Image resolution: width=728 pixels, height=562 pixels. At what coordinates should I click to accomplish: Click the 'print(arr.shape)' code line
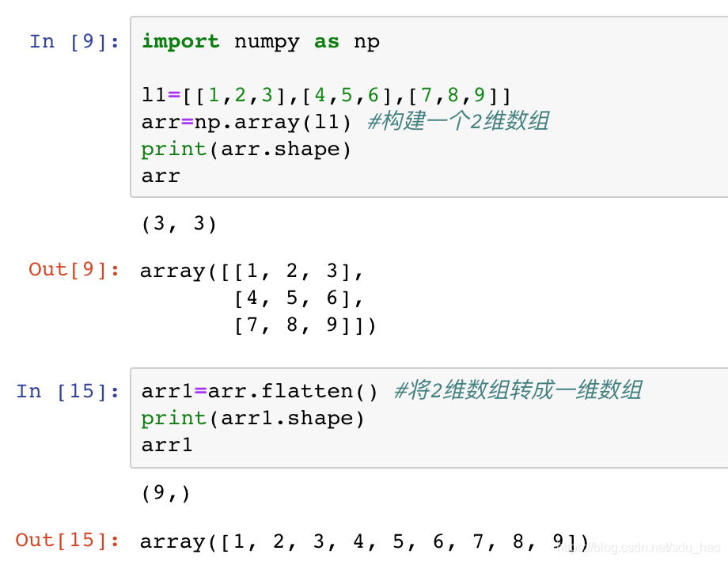coord(246,149)
